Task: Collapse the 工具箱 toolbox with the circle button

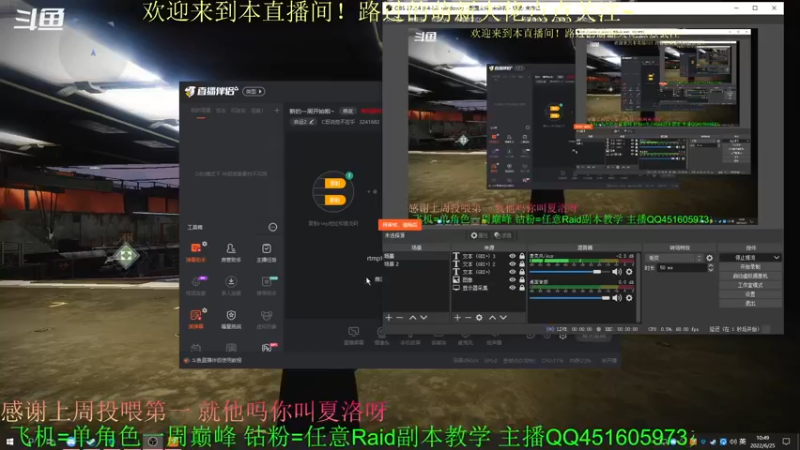Action: click(273, 227)
